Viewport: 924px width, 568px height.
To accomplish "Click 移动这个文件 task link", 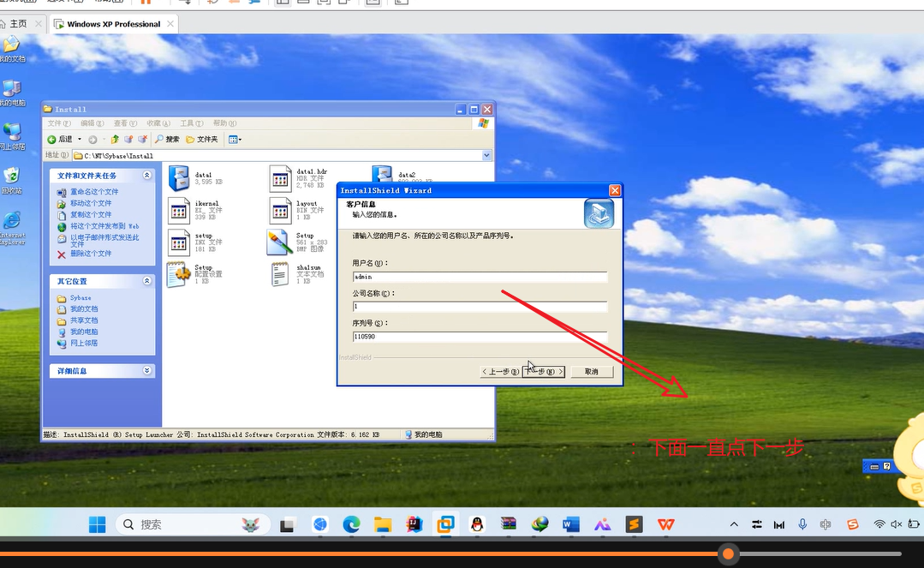I will 91,203.
